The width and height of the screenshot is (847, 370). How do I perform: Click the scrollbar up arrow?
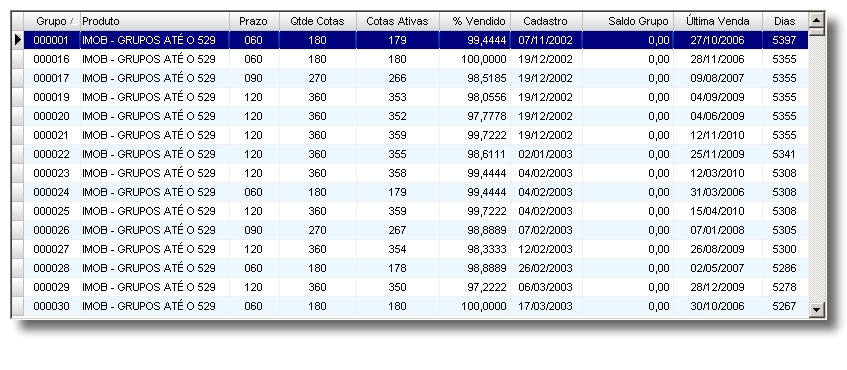[x=816, y=20]
